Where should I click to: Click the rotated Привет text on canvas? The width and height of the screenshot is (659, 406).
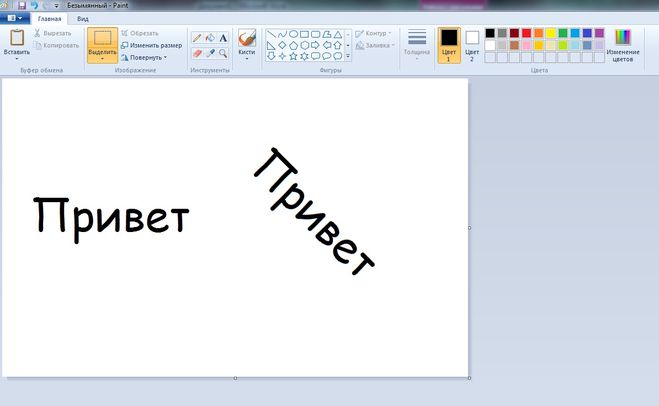pos(314,211)
